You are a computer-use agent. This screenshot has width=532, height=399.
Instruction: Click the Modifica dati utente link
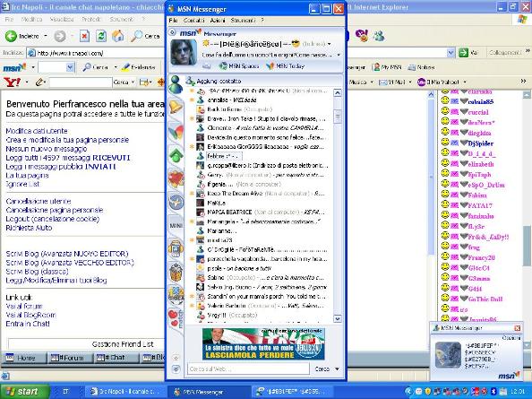point(37,131)
